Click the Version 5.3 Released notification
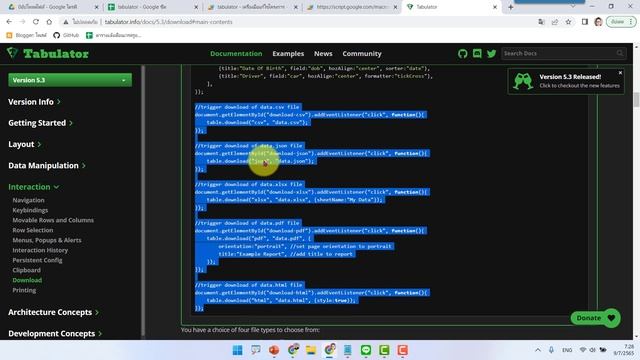This screenshot has height=360, width=640. [x=566, y=81]
